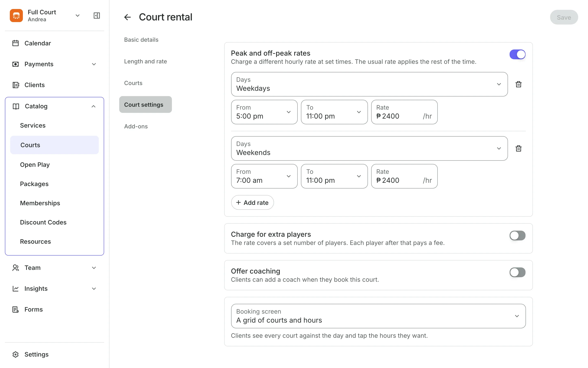Click the back arrow next to Court rental

coord(128,17)
